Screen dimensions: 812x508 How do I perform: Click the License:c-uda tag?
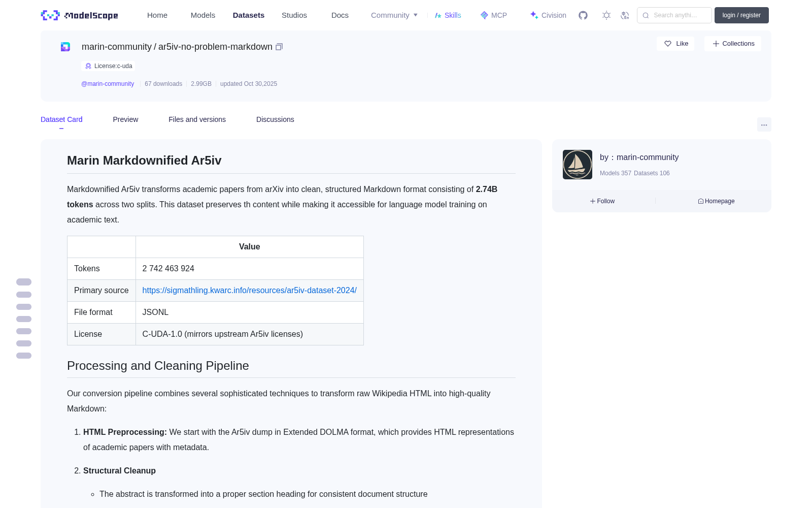[x=109, y=66]
